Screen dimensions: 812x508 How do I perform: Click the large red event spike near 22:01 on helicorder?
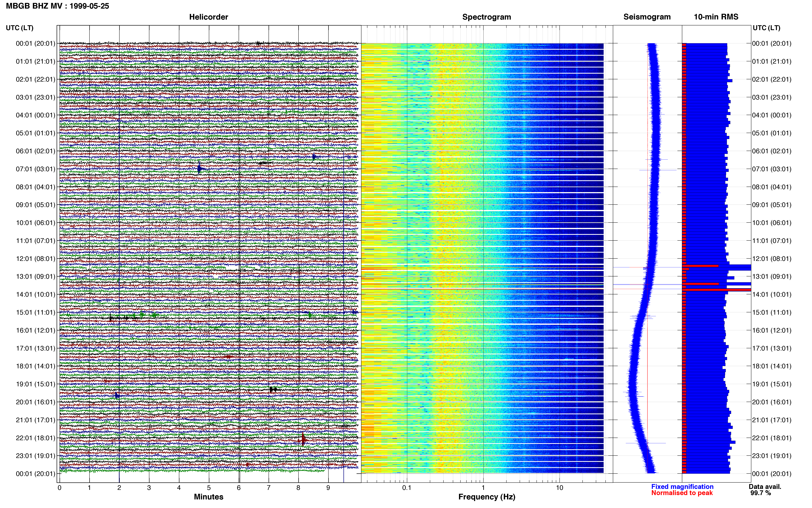coord(303,439)
